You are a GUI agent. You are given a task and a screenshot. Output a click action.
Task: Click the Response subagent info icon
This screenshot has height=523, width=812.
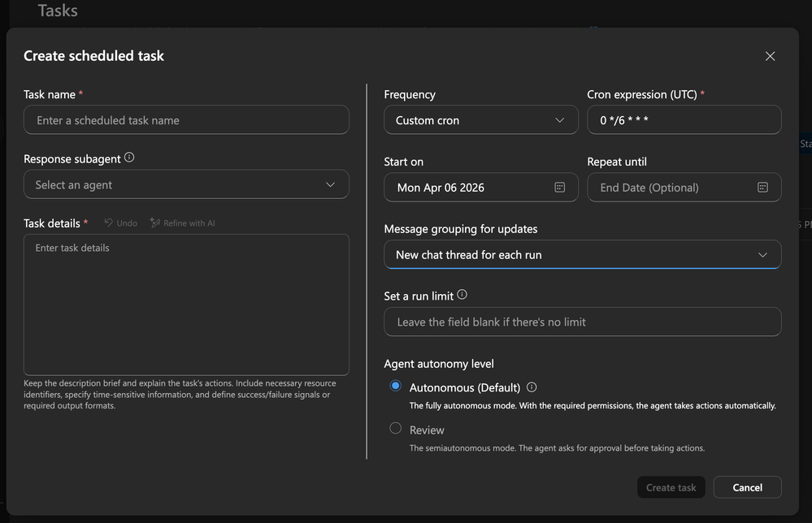click(129, 158)
